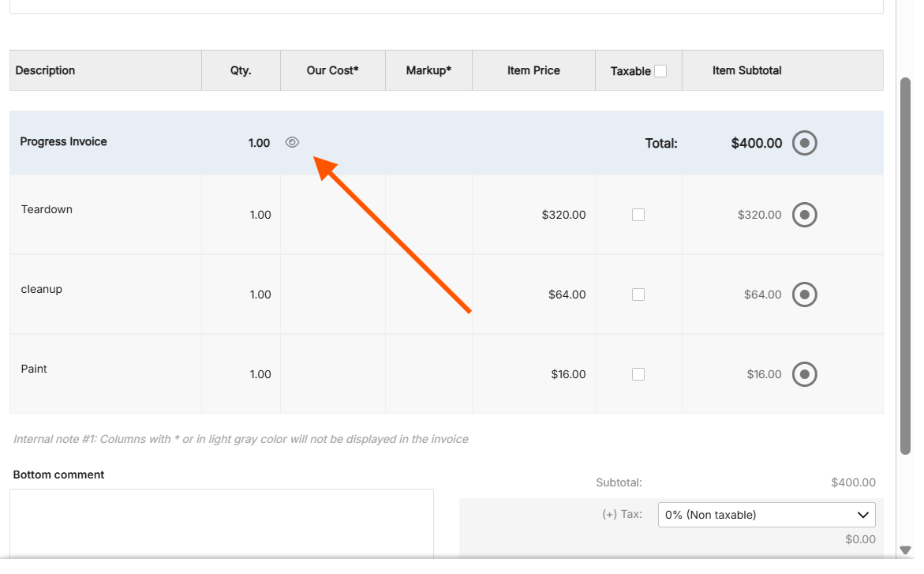Click the Teardown description cell

(x=47, y=210)
